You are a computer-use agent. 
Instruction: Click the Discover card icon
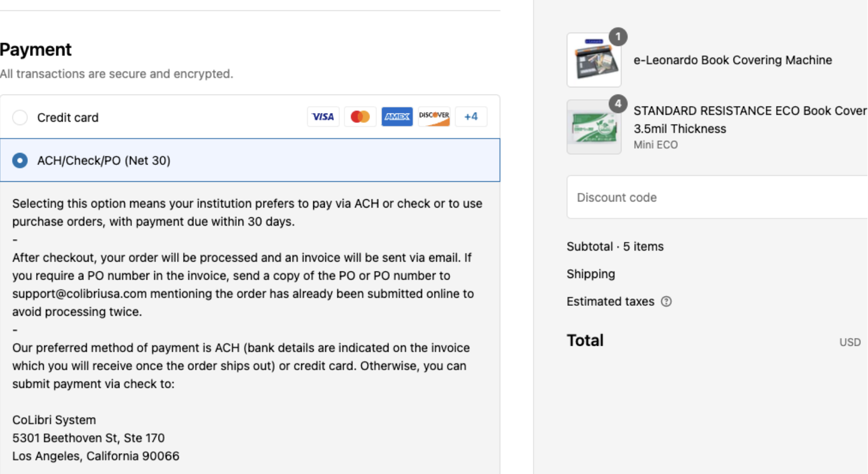434,117
